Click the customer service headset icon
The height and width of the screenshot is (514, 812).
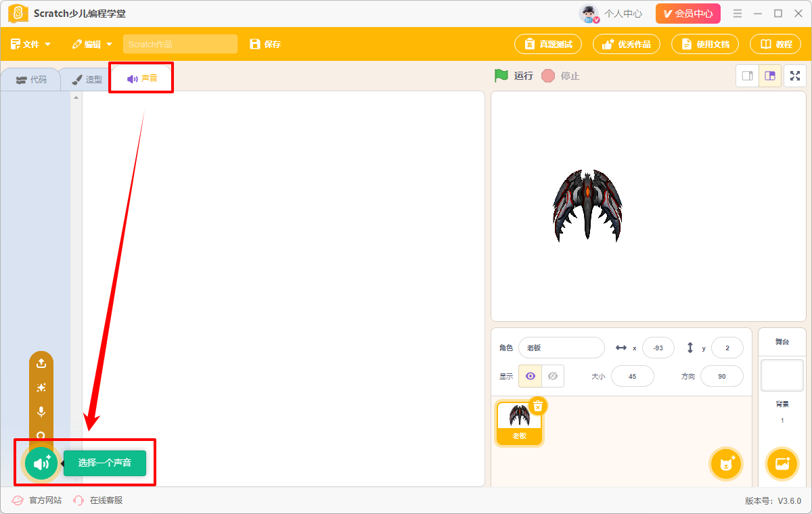78,500
